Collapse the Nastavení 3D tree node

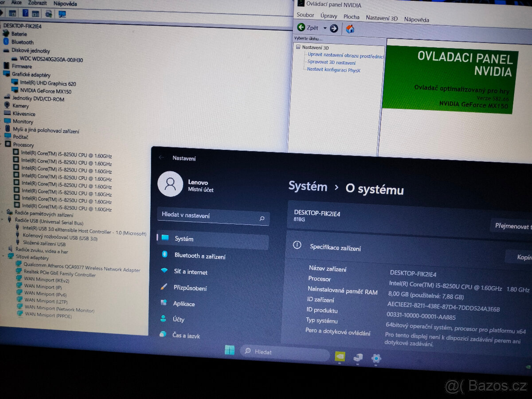[x=298, y=47]
